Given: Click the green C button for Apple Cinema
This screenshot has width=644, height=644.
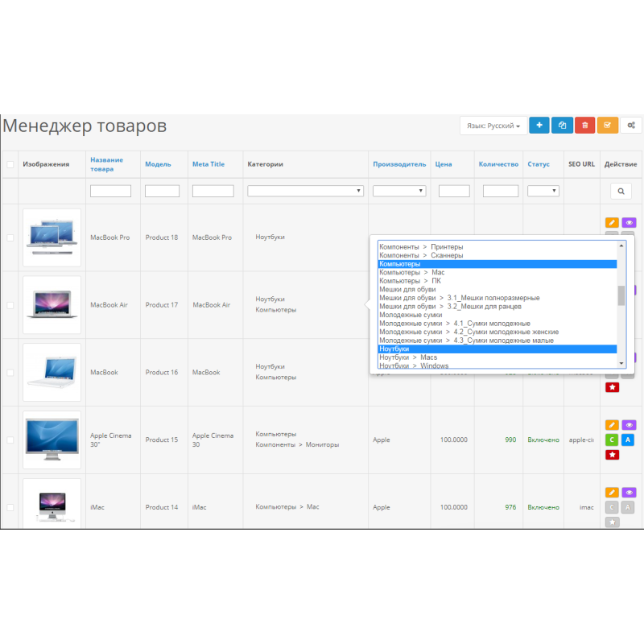Looking at the screenshot, I should pos(612,440).
